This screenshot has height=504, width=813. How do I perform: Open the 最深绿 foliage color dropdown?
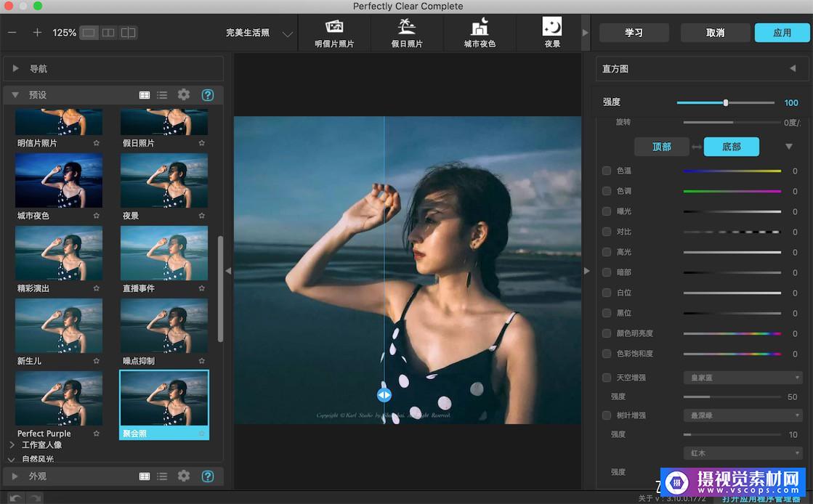(x=743, y=415)
